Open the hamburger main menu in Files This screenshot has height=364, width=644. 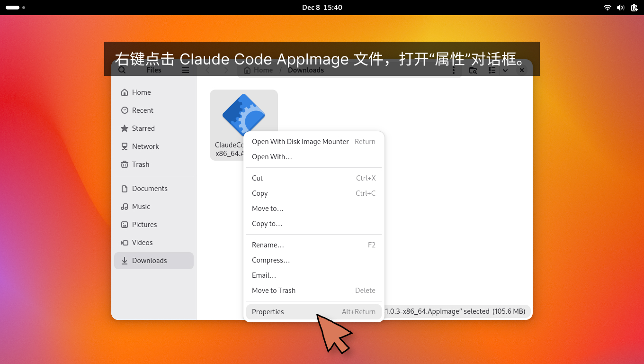186,70
